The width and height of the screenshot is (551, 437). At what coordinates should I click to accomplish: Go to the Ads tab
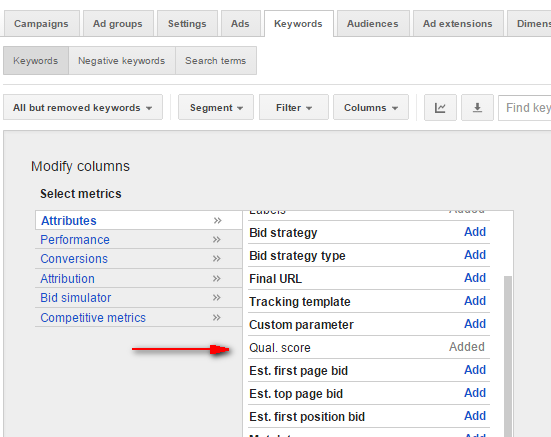pos(240,24)
